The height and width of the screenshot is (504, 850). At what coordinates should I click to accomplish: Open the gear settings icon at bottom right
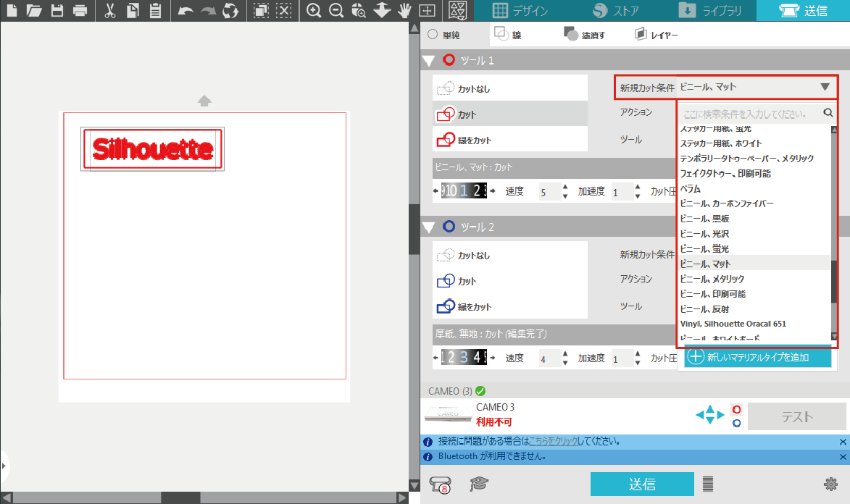coord(831,484)
